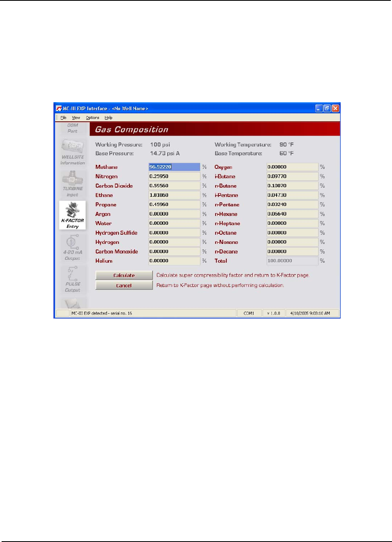Image resolution: width=392 pixels, height=542 pixels.
Task: Select the Carbon Dioxide value field
Action: click(174, 186)
